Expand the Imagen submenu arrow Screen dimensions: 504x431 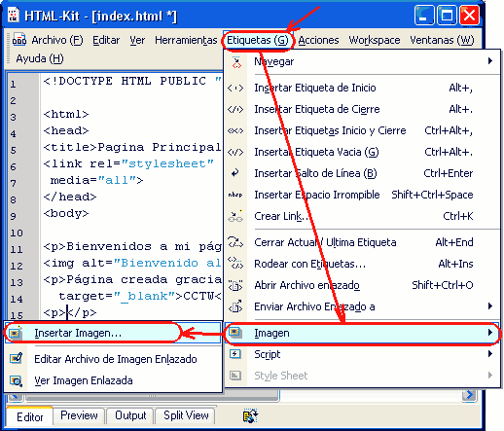(x=490, y=333)
